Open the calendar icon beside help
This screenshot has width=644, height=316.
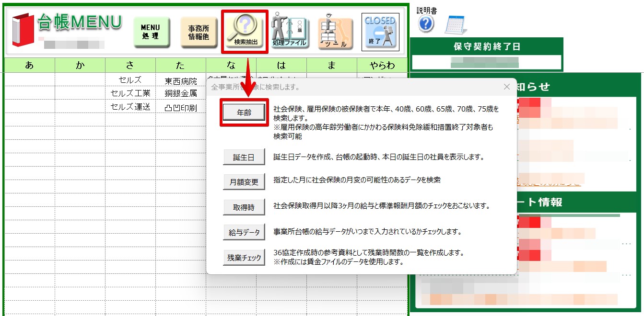coord(455,25)
